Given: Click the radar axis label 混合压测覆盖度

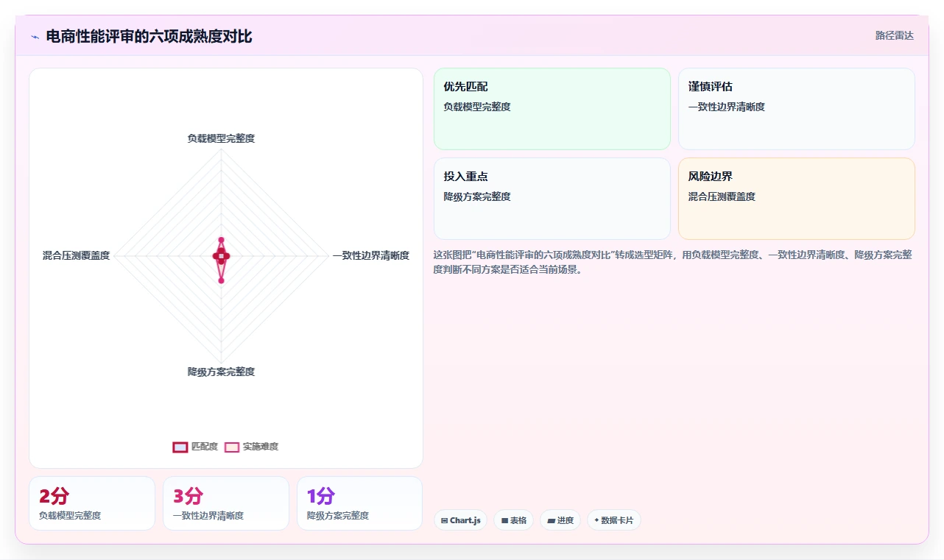Looking at the screenshot, I should [x=76, y=255].
